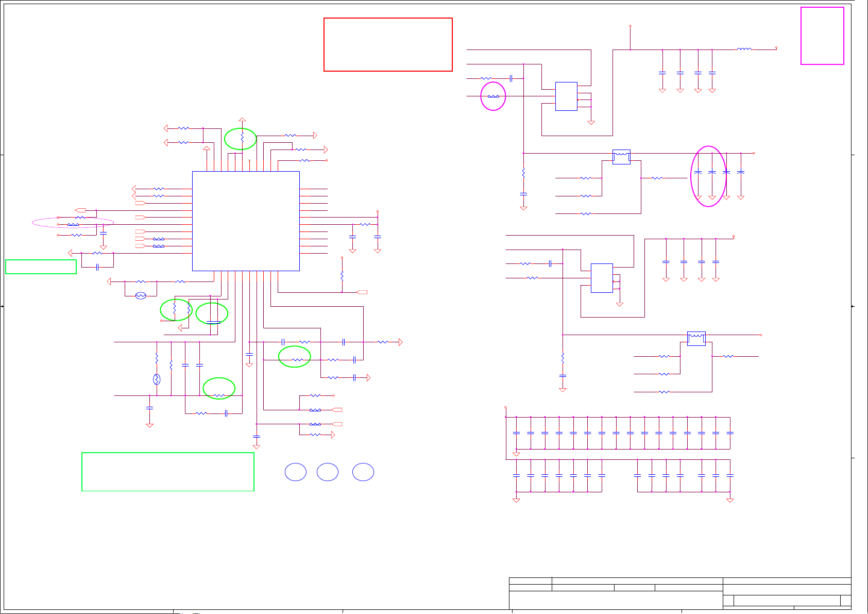Select the wide green-outlined note box
This screenshot has height=614, width=868.
tap(168, 472)
